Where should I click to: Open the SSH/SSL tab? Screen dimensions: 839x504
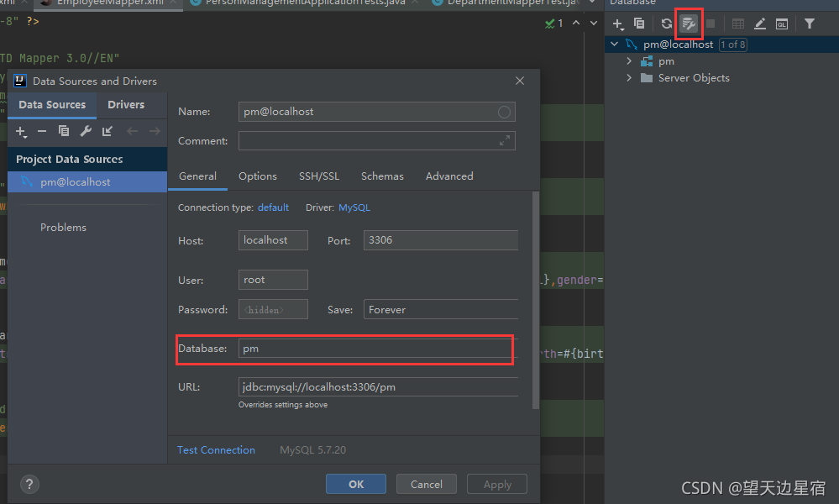pos(319,176)
